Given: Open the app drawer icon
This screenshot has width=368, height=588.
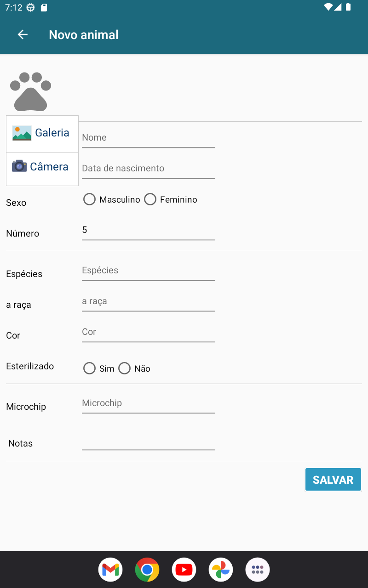Looking at the screenshot, I should [258, 570].
